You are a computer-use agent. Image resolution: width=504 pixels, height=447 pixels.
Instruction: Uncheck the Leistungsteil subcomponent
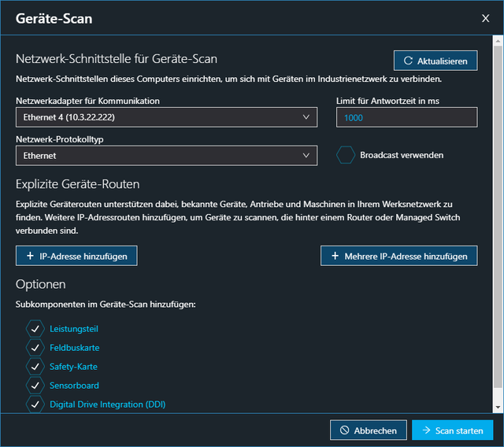[x=35, y=329]
